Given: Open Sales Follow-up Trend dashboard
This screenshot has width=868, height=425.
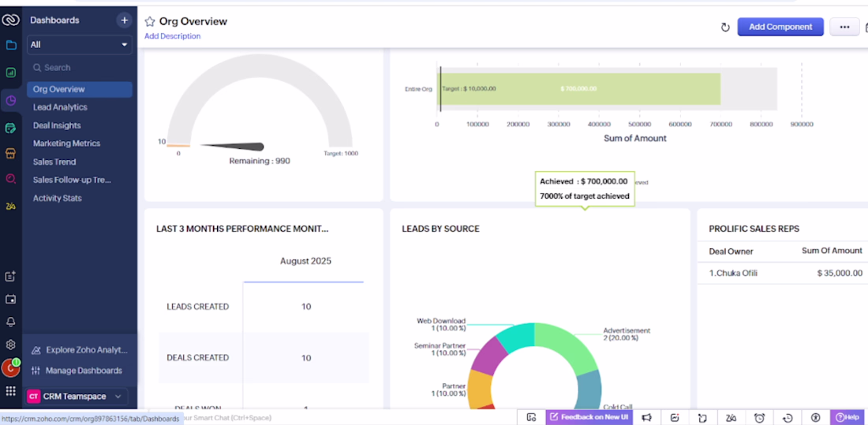Looking at the screenshot, I should (x=72, y=180).
